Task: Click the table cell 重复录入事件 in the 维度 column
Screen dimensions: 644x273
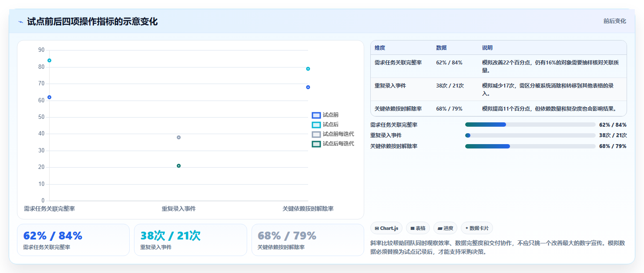Action: pyautogui.click(x=390, y=86)
